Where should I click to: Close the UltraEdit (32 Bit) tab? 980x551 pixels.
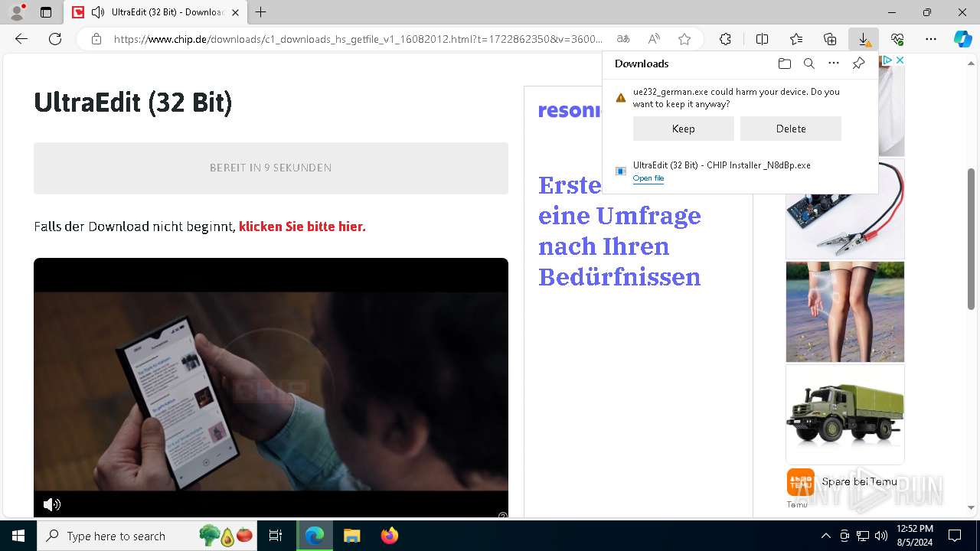pyautogui.click(x=235, y=12)
